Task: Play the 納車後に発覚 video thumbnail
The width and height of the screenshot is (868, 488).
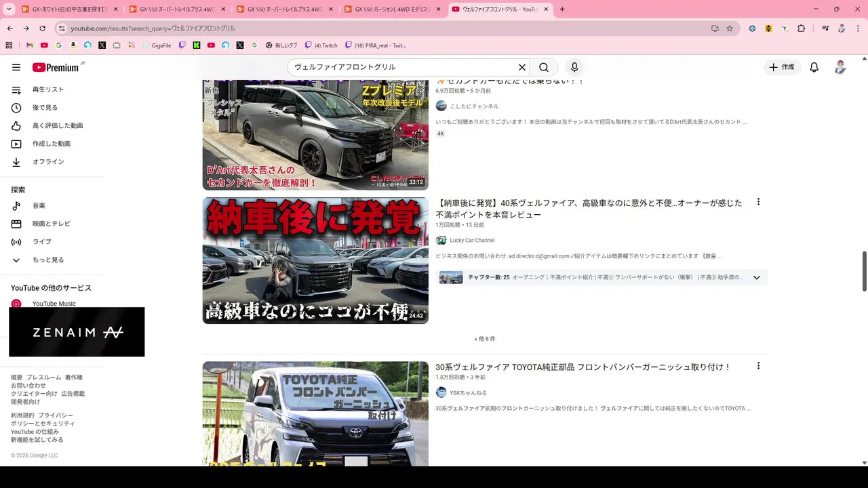Action: (x=315, y=260)
